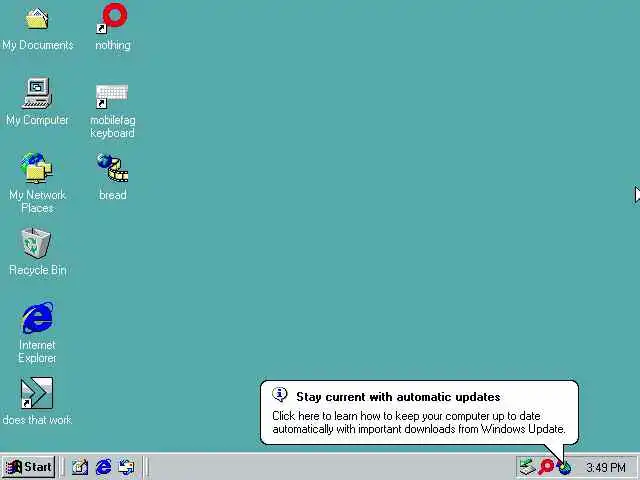The image size is (640, 480).
Task: Launch Outlook Express from Quick Launch
Action: click(x=127, y=467)
